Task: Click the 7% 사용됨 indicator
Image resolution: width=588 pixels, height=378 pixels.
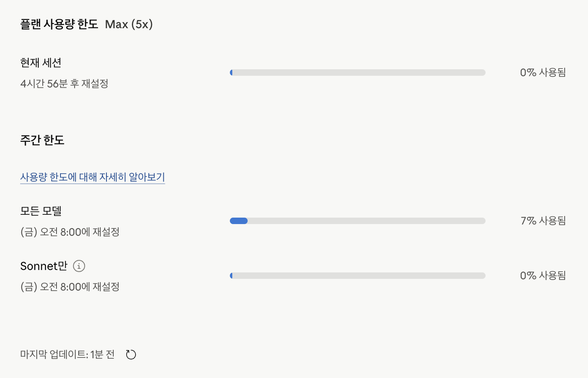Action: pos(543,221)
